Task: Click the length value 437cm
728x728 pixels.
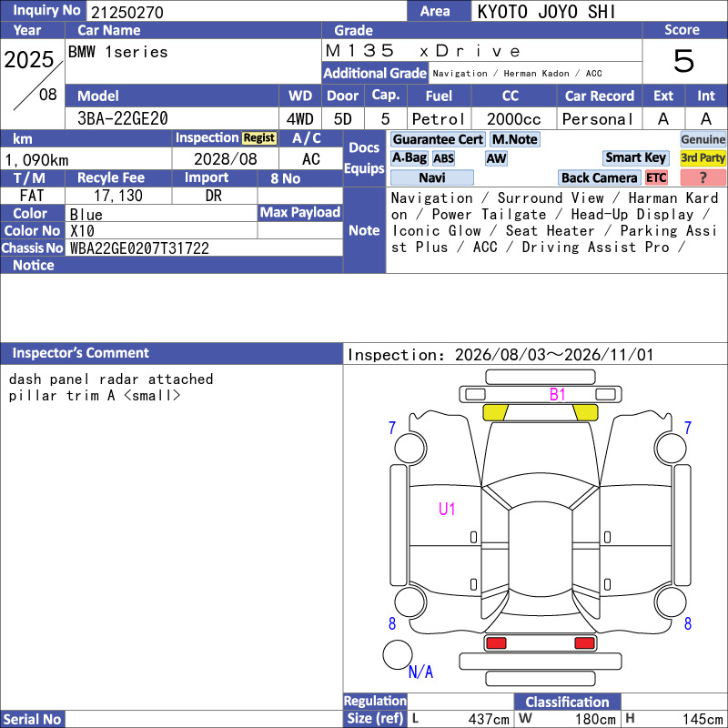Action: [489, 719]
